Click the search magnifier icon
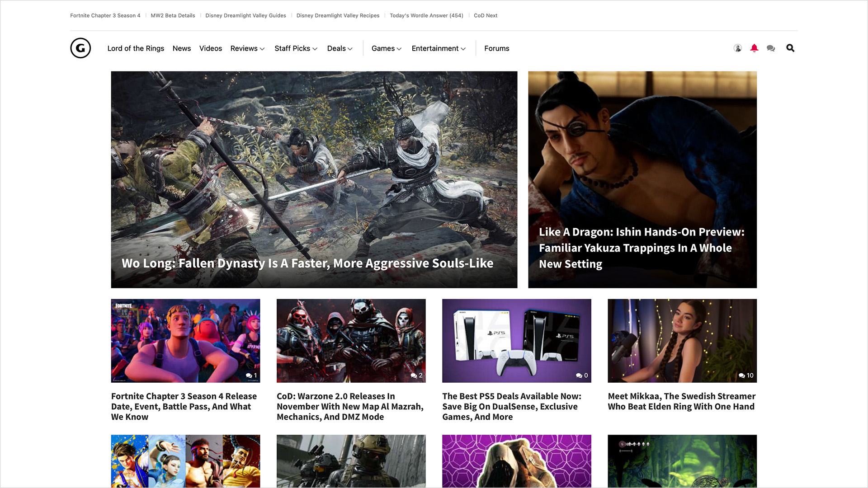868x488 pixels. (x=790, y=48)
